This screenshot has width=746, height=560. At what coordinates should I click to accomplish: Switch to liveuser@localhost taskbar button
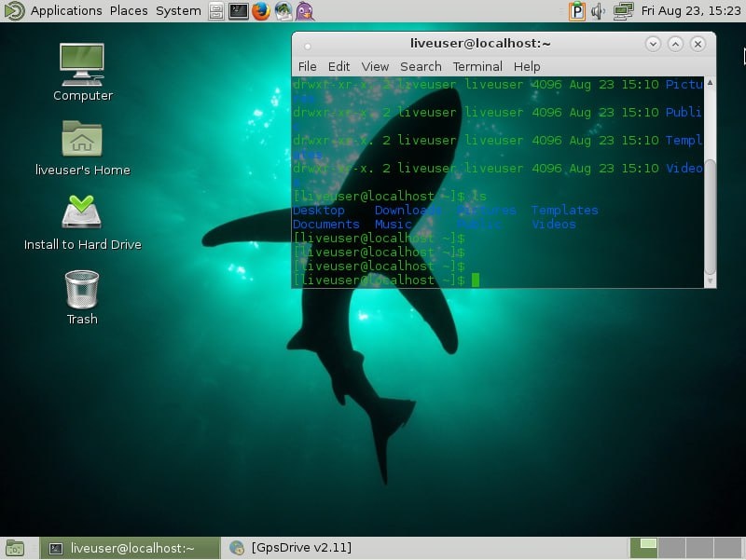point(130,549)
